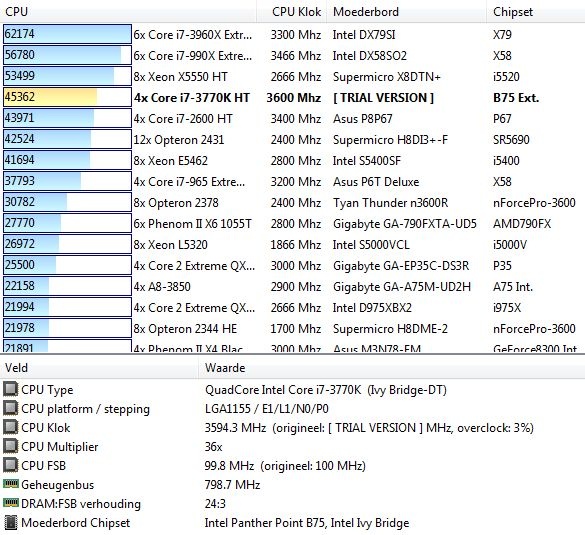Viewport: 585px width, 535px height.
Task: Click the Moederbord Chipset icon
Action: click(10, 522)
